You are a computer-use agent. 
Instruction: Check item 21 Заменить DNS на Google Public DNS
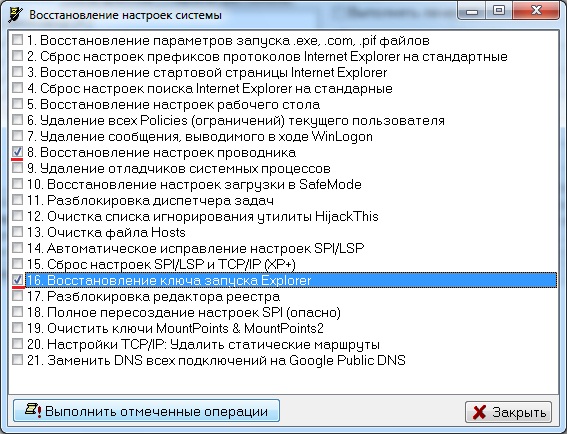click(17, 359)
